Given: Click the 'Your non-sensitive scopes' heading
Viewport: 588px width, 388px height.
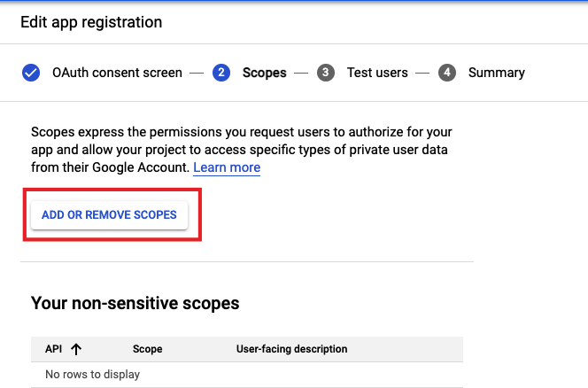Looking at the screenshot, I should 135,303.
